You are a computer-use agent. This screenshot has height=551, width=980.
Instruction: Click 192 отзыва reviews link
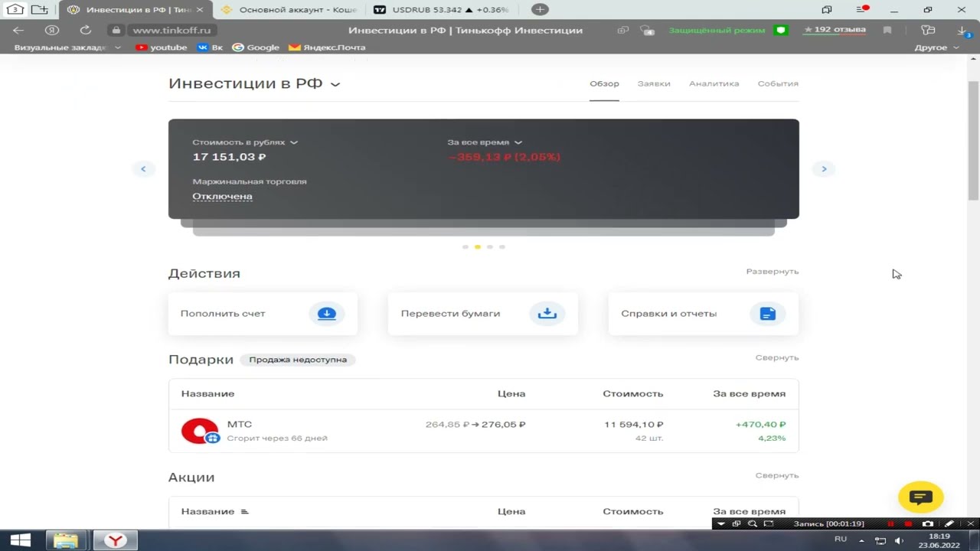click(x=835, y=30)
